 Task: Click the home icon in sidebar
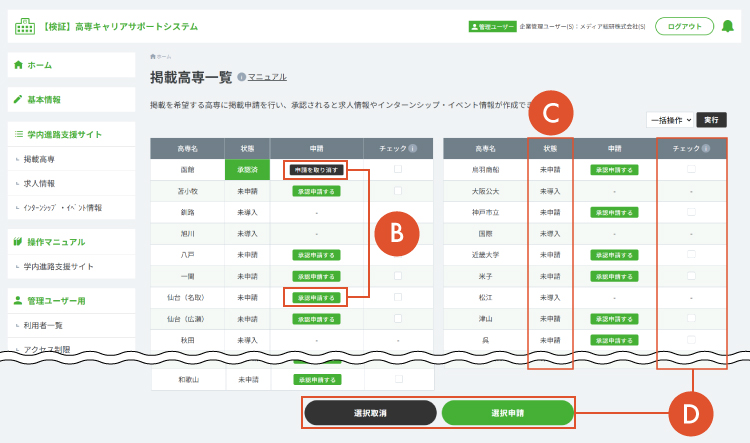(x=18, y=65)
